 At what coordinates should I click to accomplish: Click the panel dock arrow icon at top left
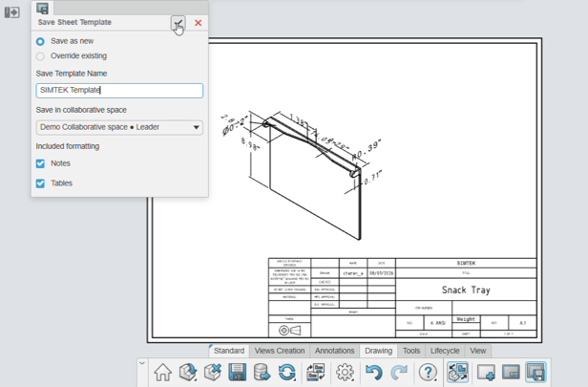(x=12, y=12)
